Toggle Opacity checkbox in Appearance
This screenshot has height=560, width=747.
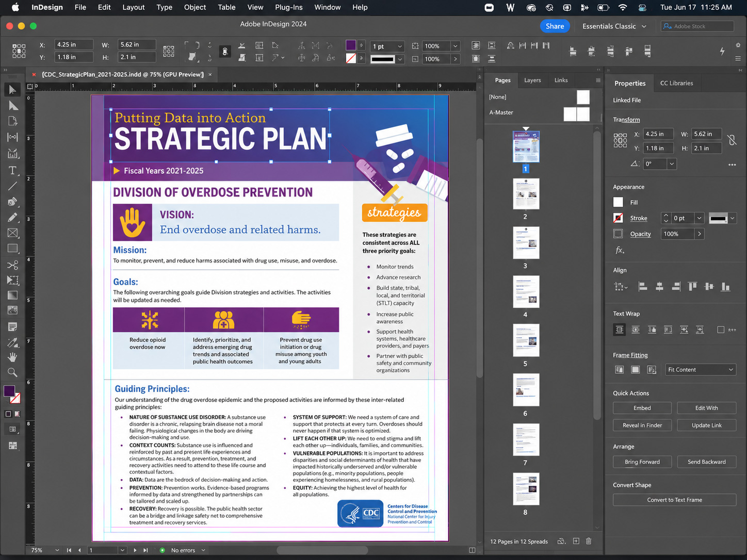tap(618, 234)
